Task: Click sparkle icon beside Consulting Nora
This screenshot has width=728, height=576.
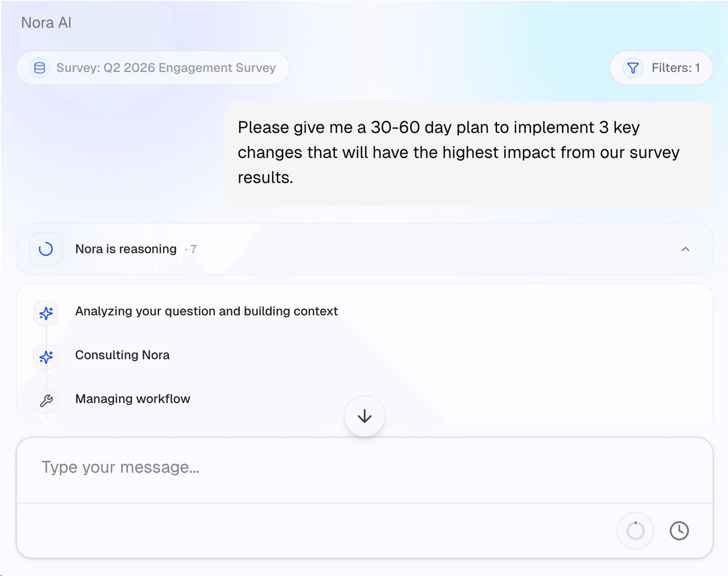Action: (46, 357)
